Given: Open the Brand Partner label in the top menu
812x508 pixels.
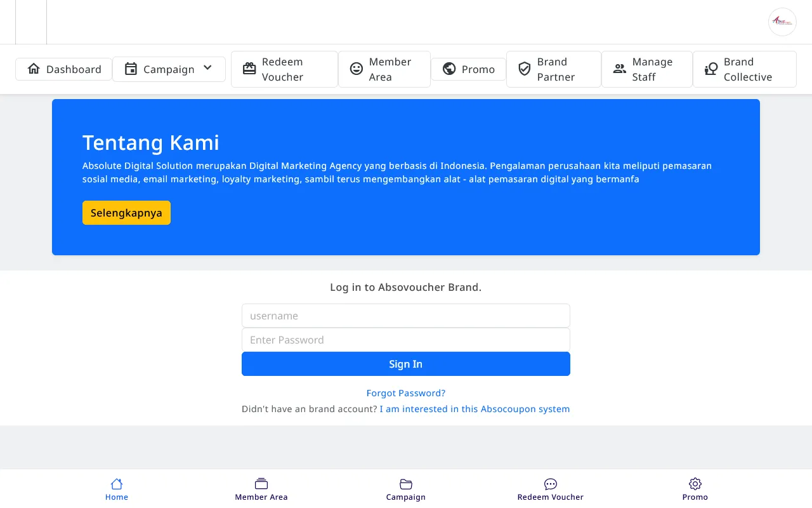Looking at the screenshot, I should (x=556, y=69).
